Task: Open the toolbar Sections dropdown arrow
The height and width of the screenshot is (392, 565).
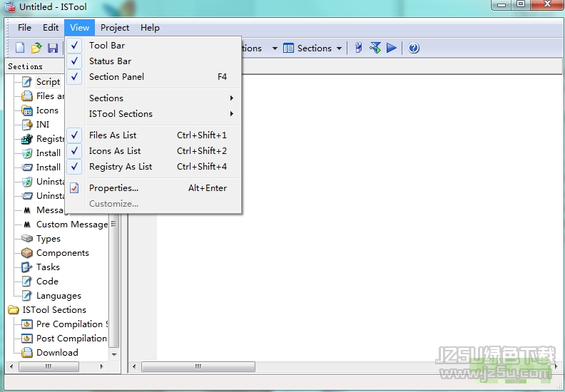Action: [x=339, y=48]
